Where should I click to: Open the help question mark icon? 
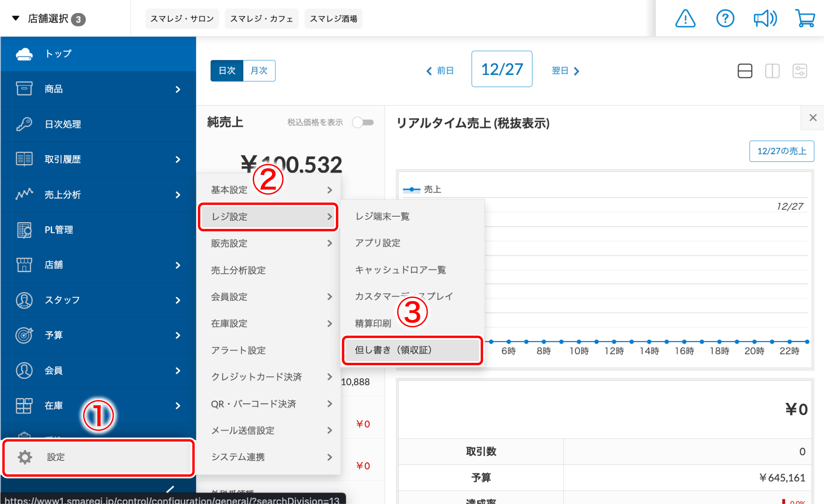[725, 18]
